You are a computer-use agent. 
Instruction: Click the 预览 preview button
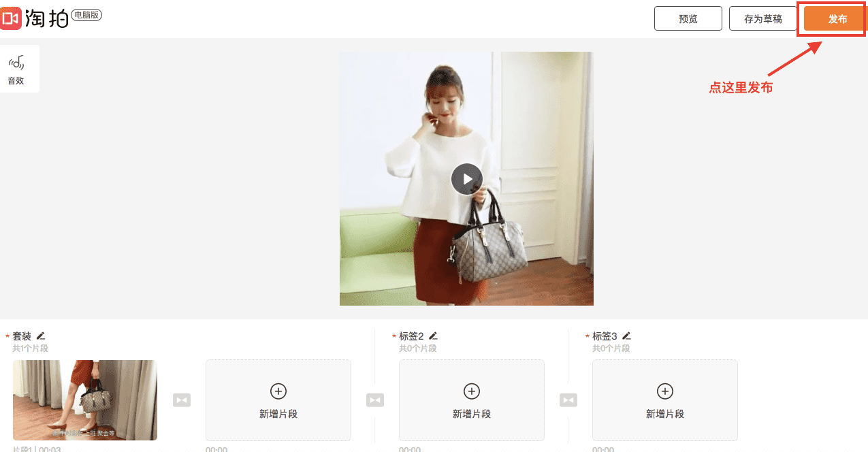(x=688, y=19)
